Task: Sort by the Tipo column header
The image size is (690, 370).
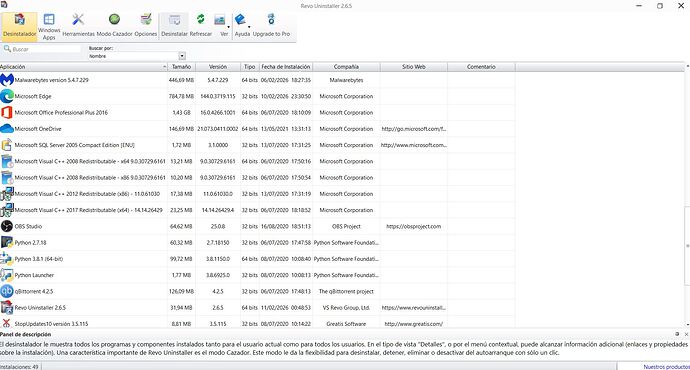Action: pyautogui.click(x=250, y=67)
